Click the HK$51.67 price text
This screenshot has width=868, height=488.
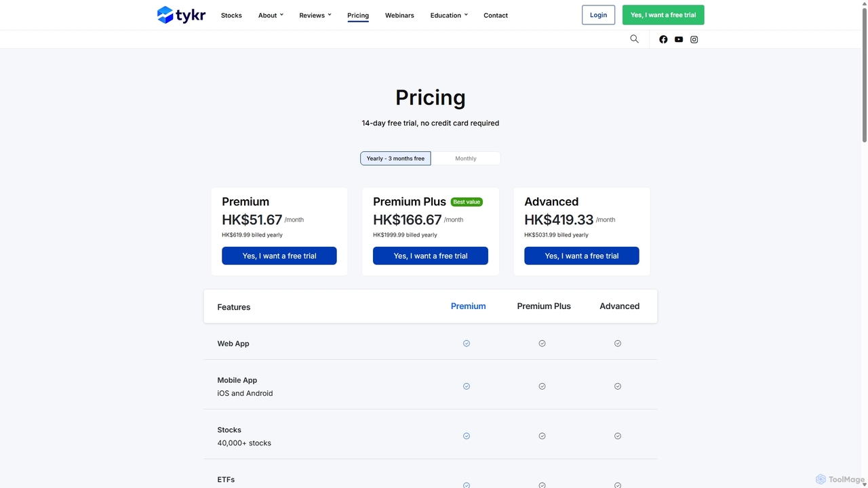(x=252, y=220)
